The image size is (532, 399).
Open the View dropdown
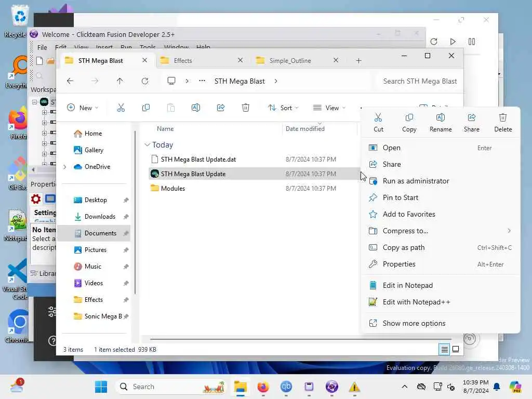pos(329,108)
